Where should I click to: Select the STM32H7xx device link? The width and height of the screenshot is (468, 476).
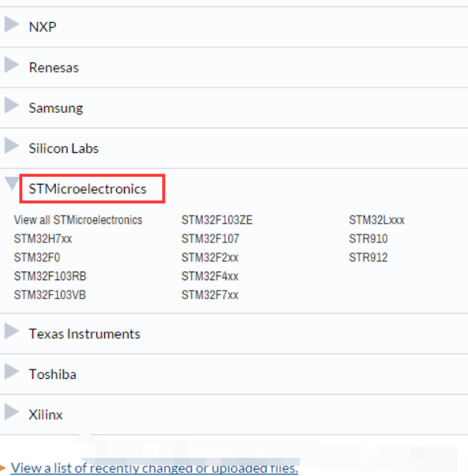[x=43, y=239]
